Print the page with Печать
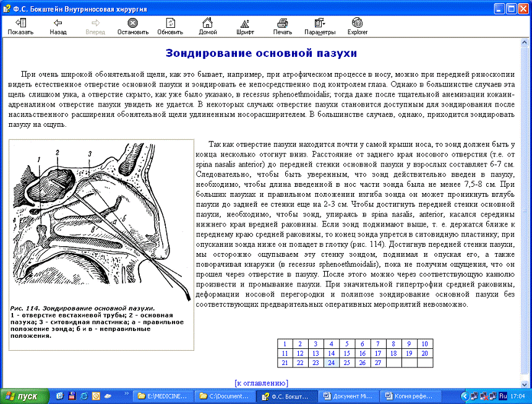Screen dimensions: 532x404 pos(282,26)
